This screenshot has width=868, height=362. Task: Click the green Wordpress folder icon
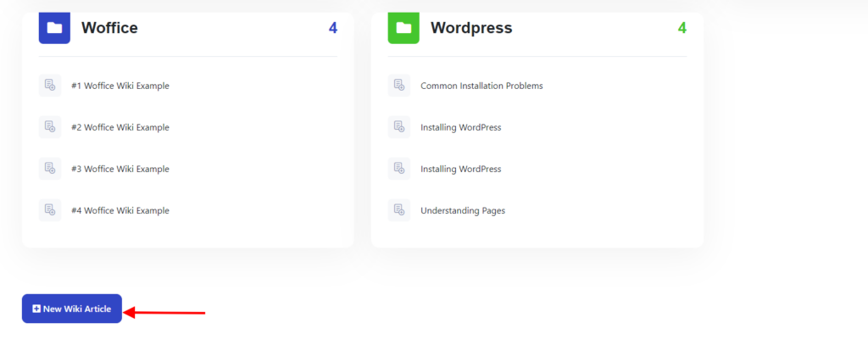pos(403,28)
